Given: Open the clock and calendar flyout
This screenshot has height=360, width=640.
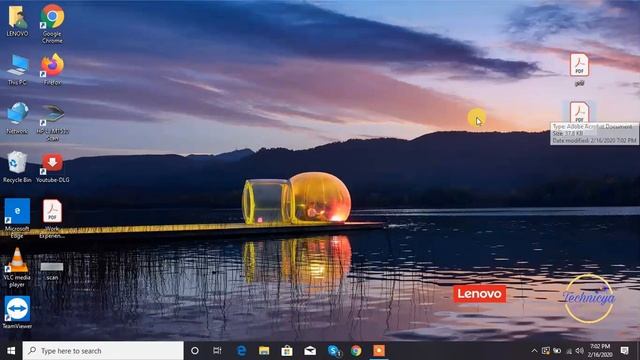Looking at the screenshot, I should (600, 351).
